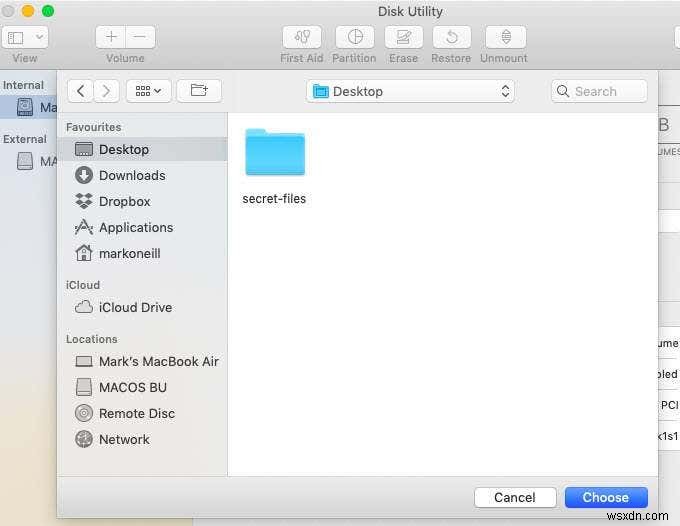The height and width of the screenshot is (526, 680).
Task: Open markoneill home folder in sidebar
Action: (x=142, y=254)
